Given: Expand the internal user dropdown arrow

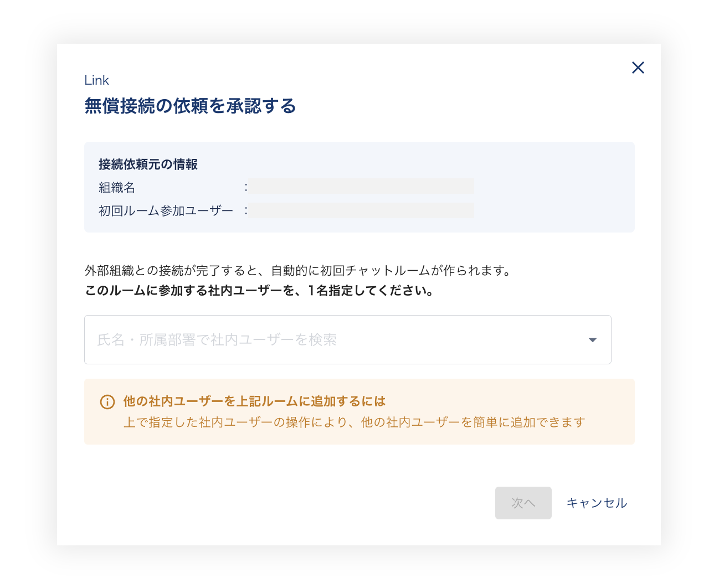Looking at the screenshot, I should (x=592, y=340).
